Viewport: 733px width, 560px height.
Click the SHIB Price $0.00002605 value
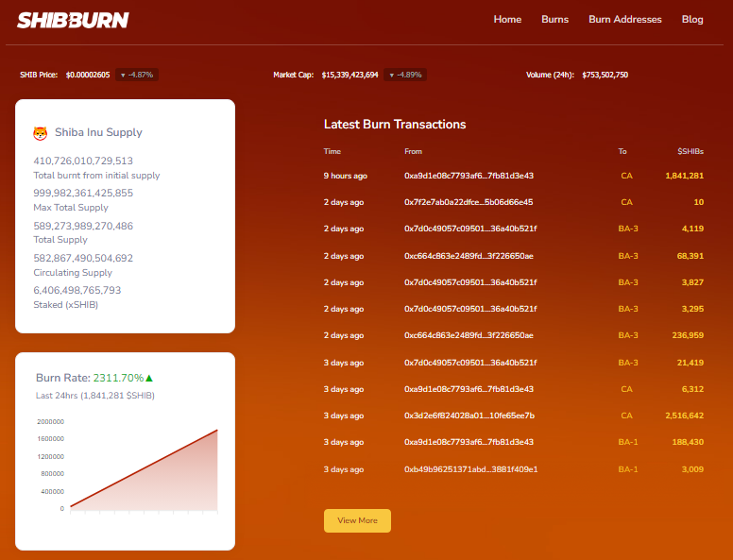[x=88, y=75]
